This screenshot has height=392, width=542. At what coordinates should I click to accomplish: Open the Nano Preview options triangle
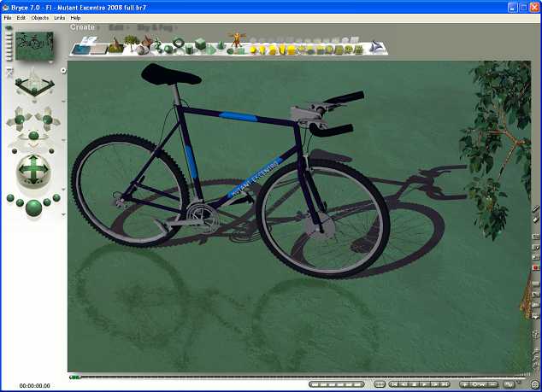pos(50,62)
